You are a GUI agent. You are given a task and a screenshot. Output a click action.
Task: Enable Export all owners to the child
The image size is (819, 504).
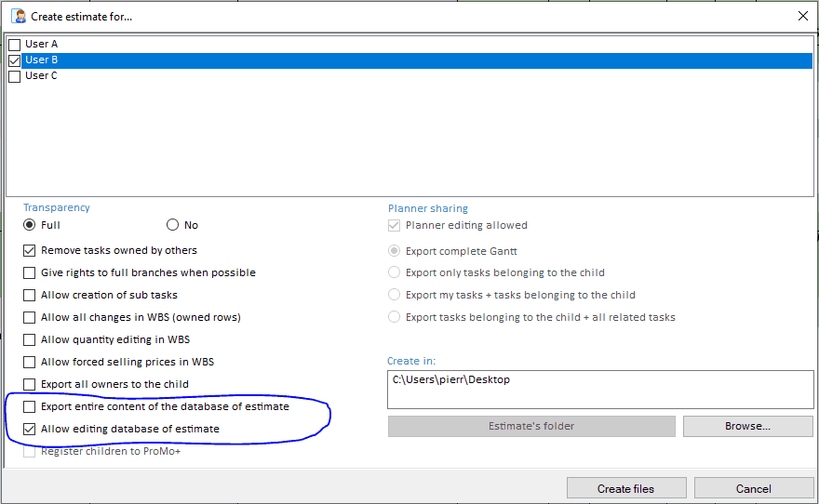(x=30, y=385)
